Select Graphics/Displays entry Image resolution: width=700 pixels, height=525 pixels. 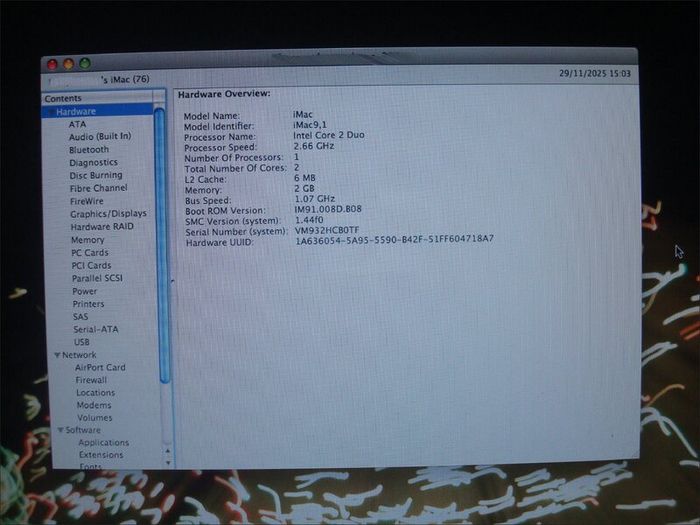click(x=108, y=214)
